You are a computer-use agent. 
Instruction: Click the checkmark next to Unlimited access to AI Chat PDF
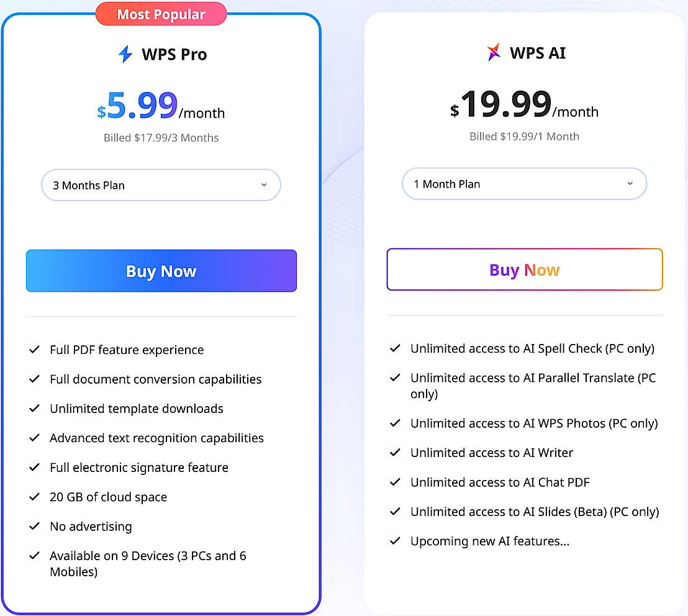tap(395, 482)
